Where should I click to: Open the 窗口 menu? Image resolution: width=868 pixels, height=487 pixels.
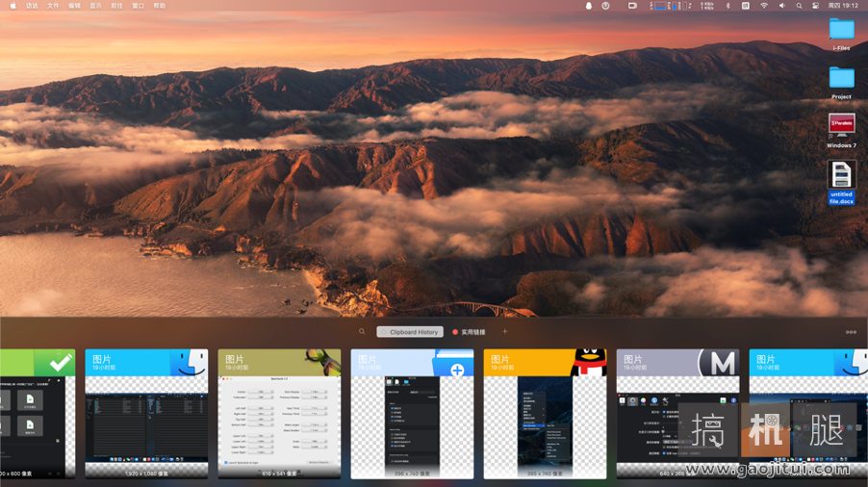(x=138, y=6)
